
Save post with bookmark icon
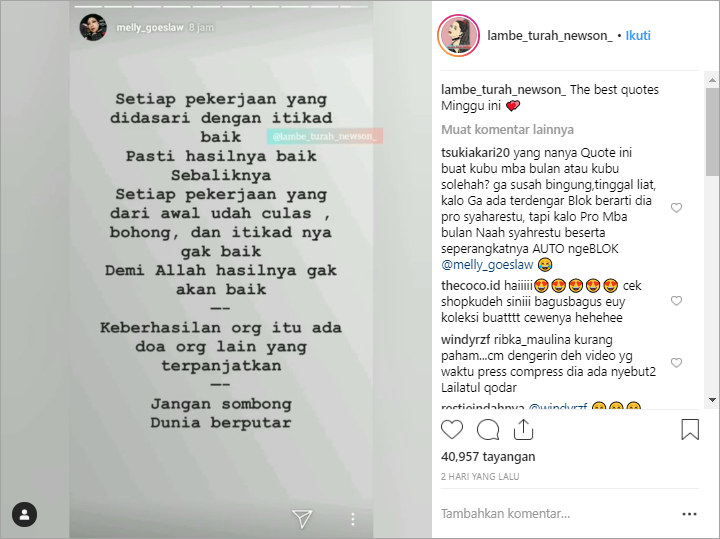pyautogui.click(x=690, y=429)
